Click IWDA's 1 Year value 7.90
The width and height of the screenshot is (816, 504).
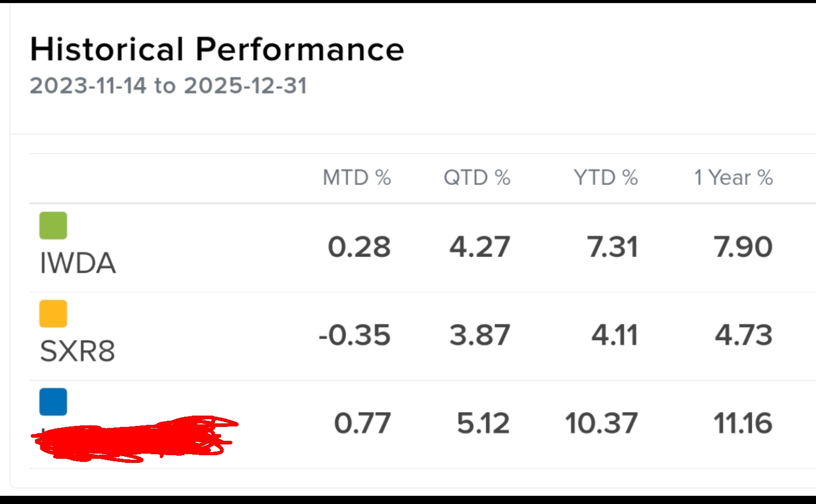click(x=742, y=247)
